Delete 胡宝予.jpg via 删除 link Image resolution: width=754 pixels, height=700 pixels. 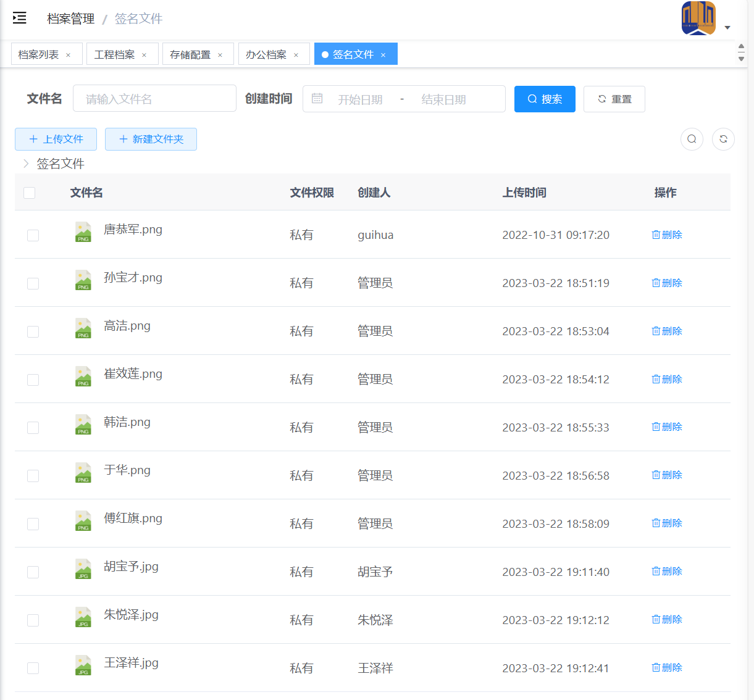tap(667, 571)
